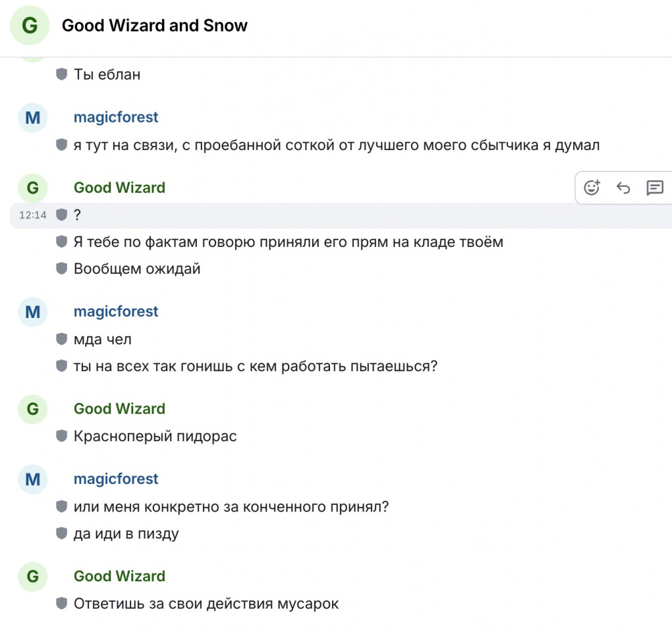Click the channel avatar G in header
The image size is (672, 632).
(30, 25)
